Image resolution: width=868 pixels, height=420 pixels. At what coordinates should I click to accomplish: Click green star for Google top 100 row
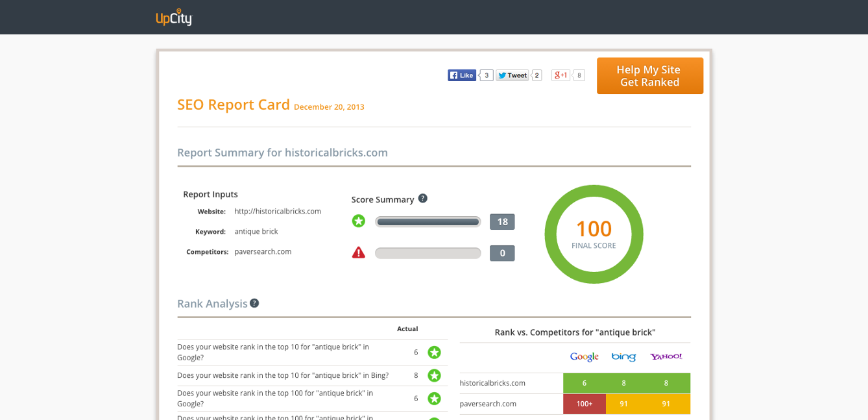coord(434,398)
